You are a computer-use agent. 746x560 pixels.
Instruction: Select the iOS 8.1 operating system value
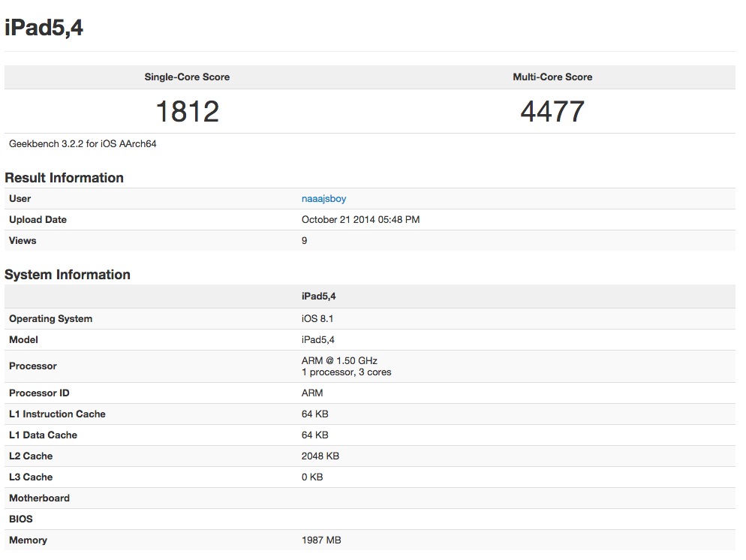click(x=317, y=319)
